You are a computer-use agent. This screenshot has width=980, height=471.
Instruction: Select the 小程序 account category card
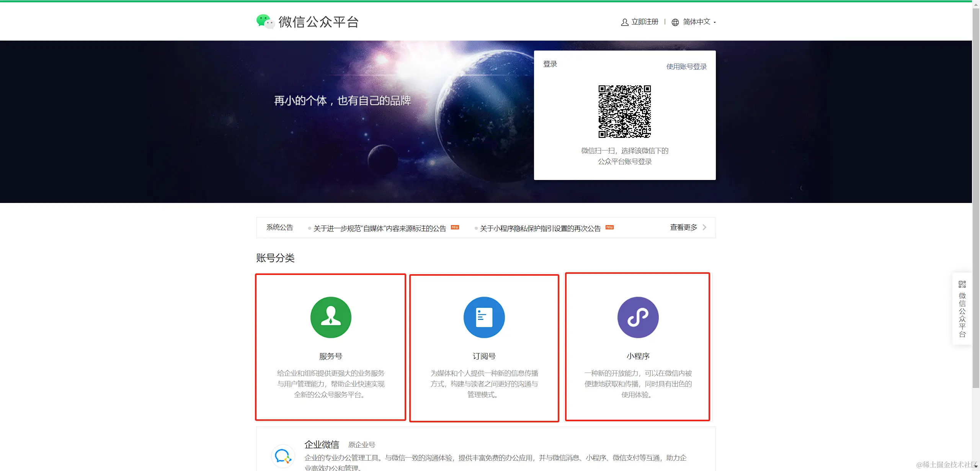[637, 347]
